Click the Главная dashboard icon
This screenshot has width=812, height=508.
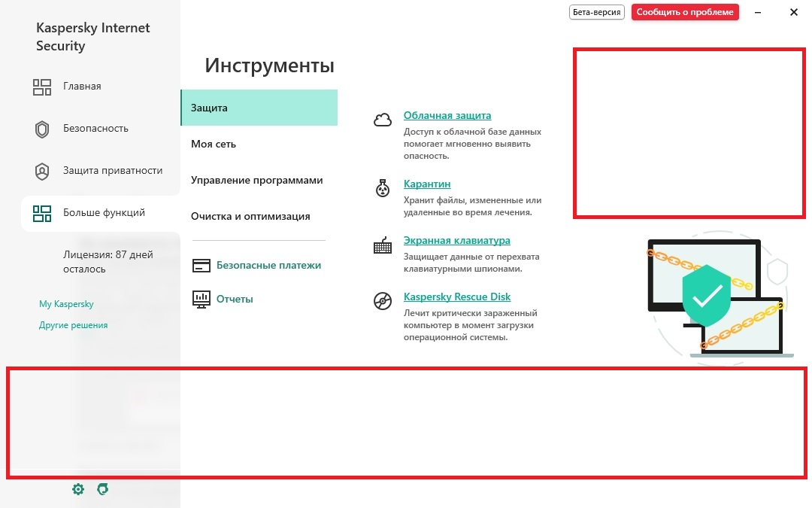click(42, 87)
